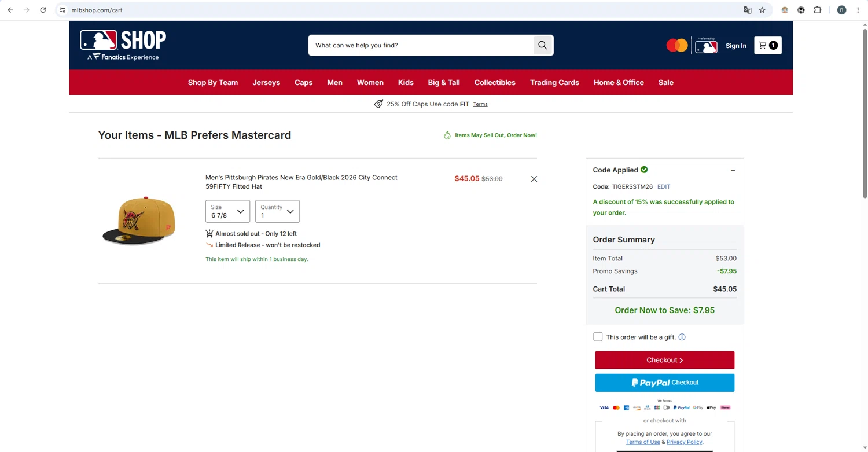868x452 pixels.
Task: Click the Promo Savings -$7.95 amount
Action: 727,271
